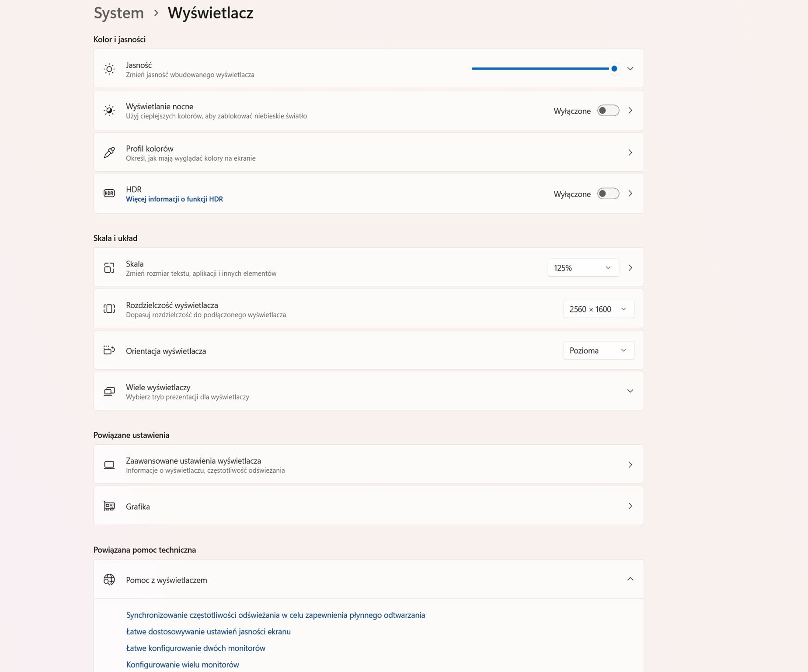Collapse the Pomoc z wyświetlaczem section
Screen dimensions: 808x672
pyautogui.click(x=630, y=579)
